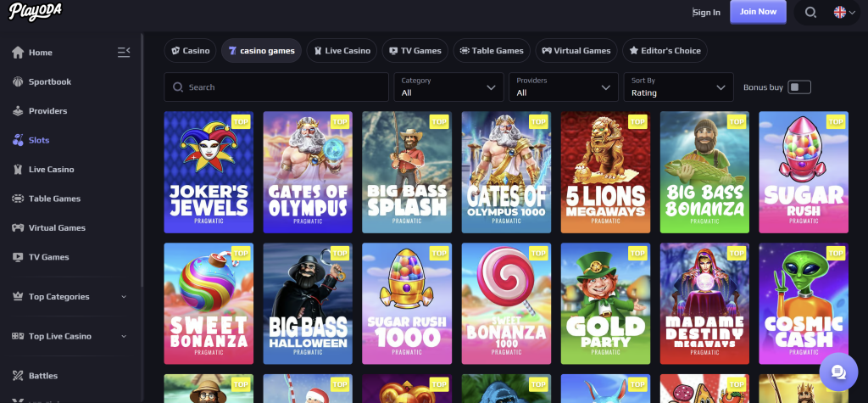
Task: Switch to the Live Casino tab
Action: click(341, 51)
